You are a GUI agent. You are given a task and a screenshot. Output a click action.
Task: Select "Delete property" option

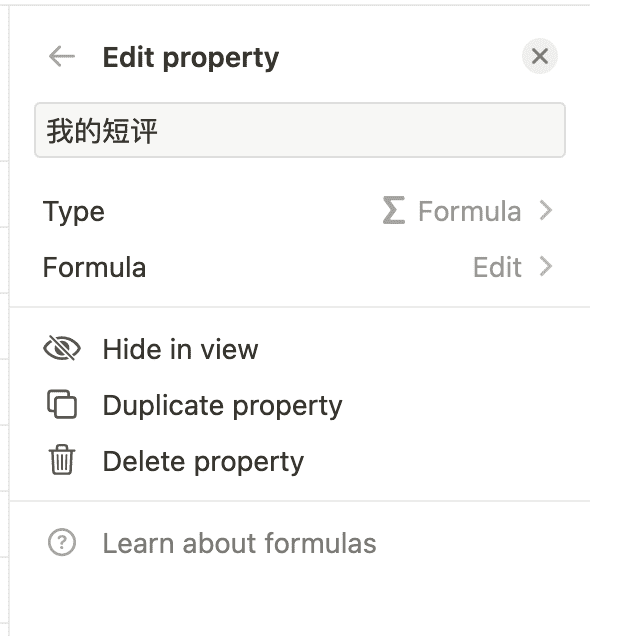tap(203, 461)
